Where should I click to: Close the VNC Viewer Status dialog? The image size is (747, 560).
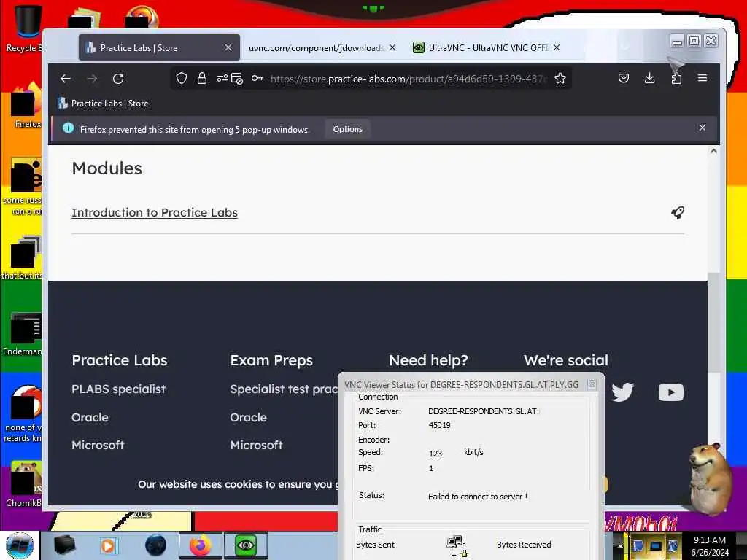592,384
